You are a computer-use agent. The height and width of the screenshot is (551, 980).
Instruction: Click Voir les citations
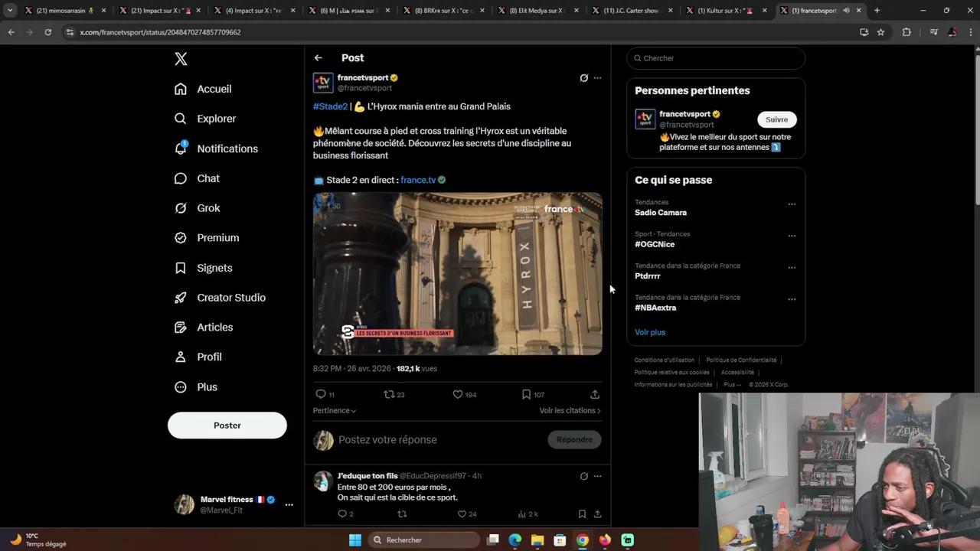click(x=570, y=411)
